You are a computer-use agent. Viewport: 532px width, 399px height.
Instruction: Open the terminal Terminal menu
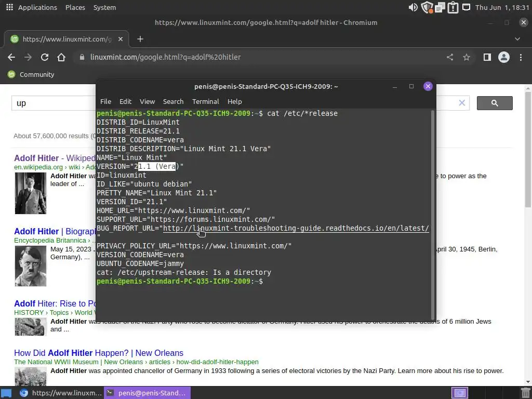click(x=206, y=101)
